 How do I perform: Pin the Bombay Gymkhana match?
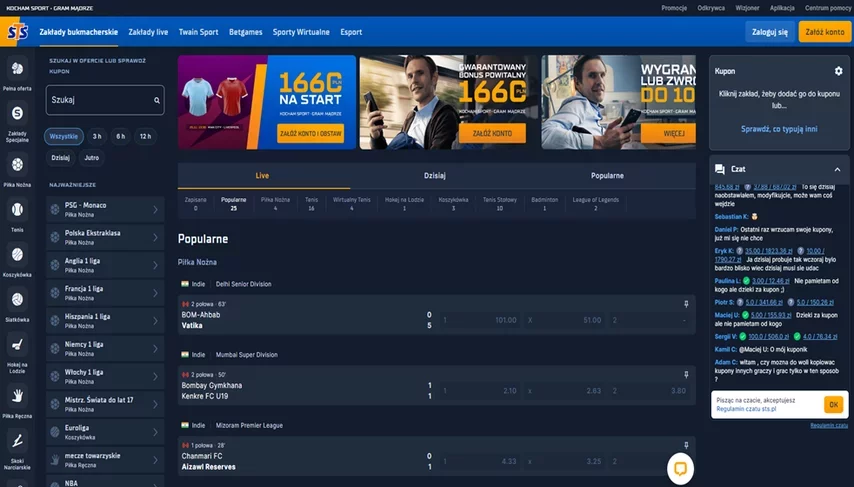coord(686,375)
